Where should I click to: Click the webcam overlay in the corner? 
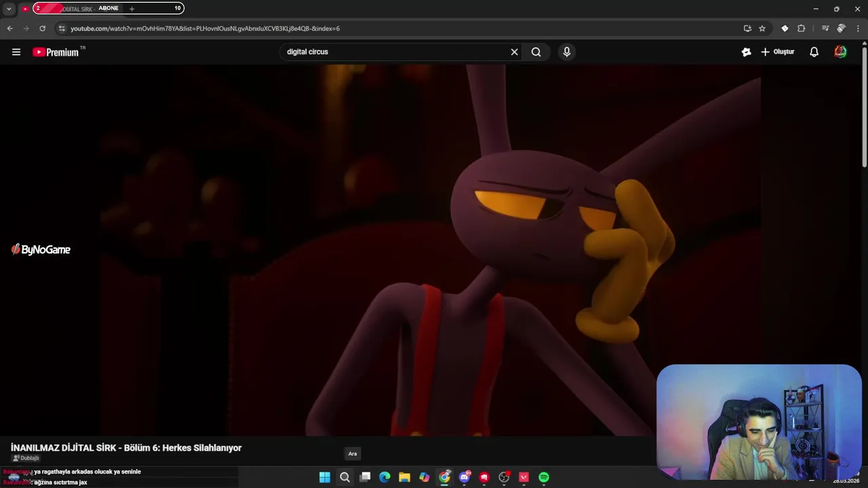pyautogui.click(x=758, y=422)
